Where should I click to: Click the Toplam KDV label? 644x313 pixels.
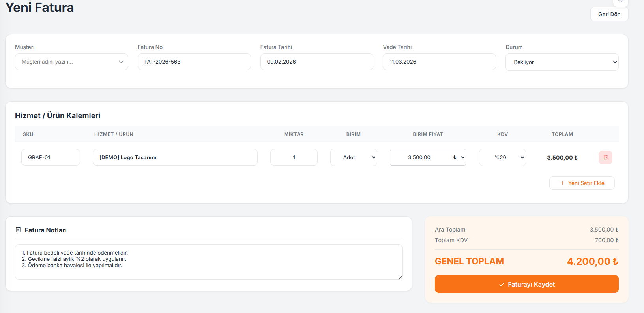[x=451, y=240]
